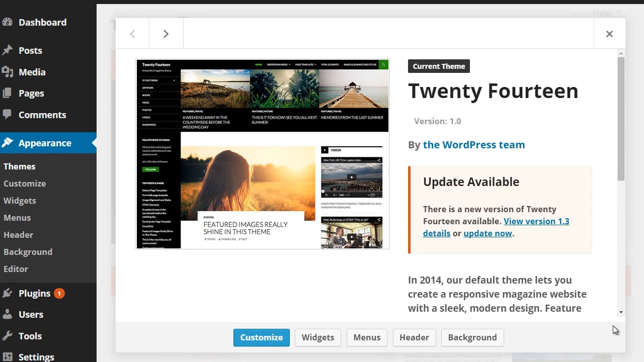Image resolution: width=644 pixels, height=362 pixels.
Task: Open the Comments bubble icon
Action: pos(7,115)
